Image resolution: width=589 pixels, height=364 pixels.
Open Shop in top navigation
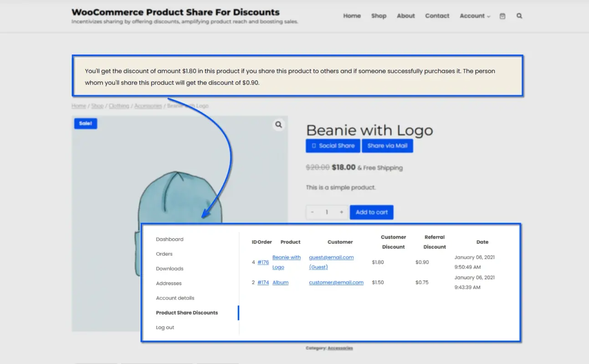pos(379,16)
